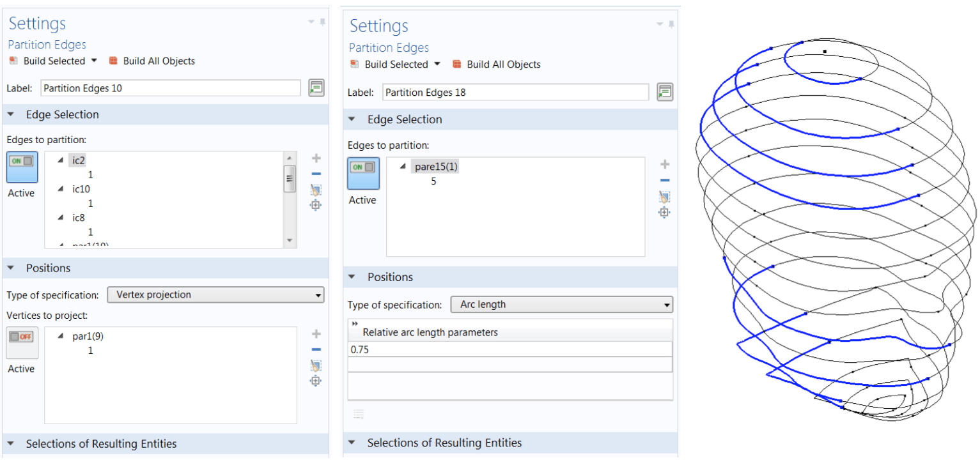Open the Type of specification dropdown showing Vertex projection
Viewport: 980px width, 474px height.
coord(215,294)
